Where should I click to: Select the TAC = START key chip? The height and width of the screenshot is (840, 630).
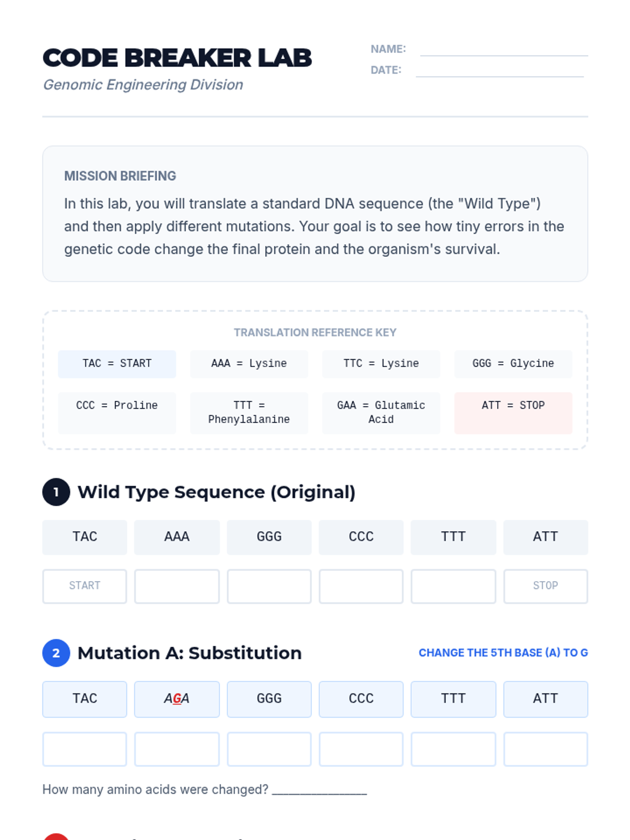point(117,364)
